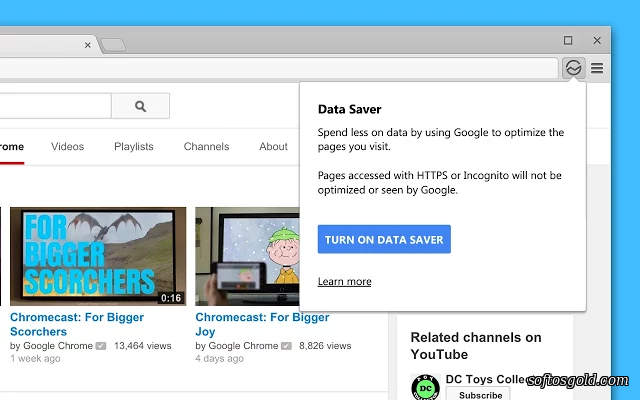This screenshot has height=400, width=640.
Task: Switch to the Playlists tab
Action: [x=134, y=147]
